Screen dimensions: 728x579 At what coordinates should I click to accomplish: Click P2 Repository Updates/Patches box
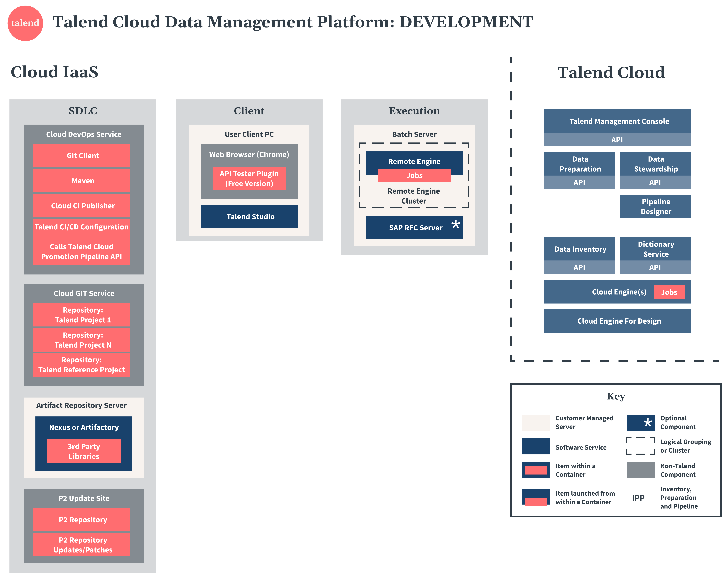pyautogui.click(x=81, y=545)
